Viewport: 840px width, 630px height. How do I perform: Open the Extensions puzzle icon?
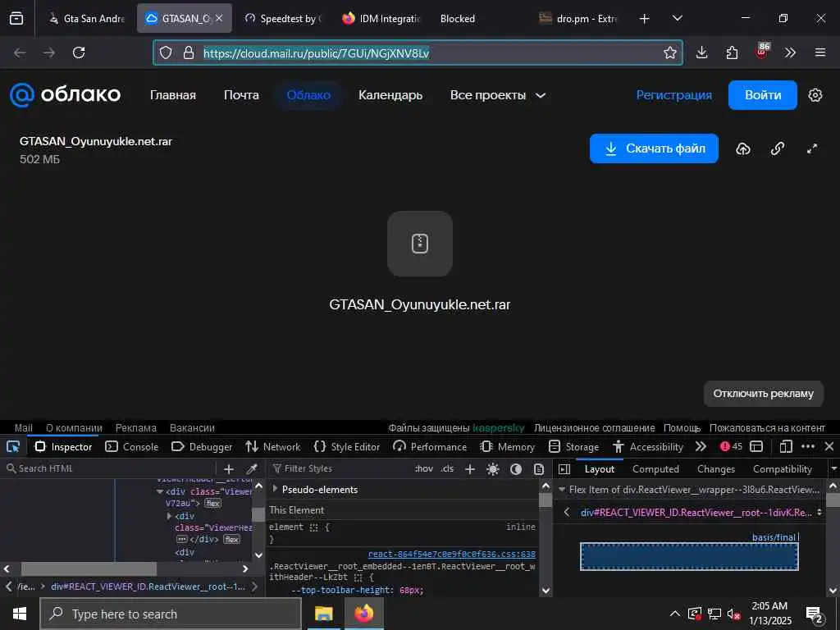(x=732, y=52)
